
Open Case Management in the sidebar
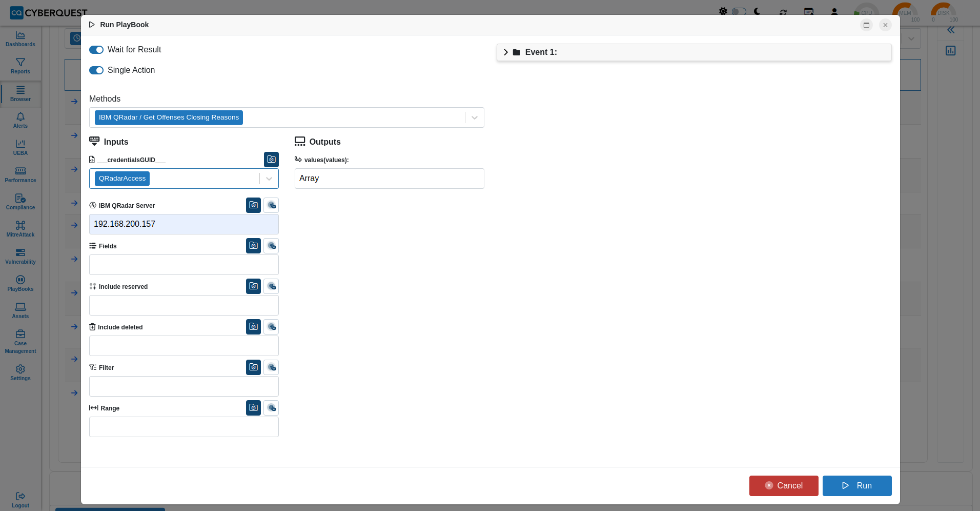coord(21,342)
